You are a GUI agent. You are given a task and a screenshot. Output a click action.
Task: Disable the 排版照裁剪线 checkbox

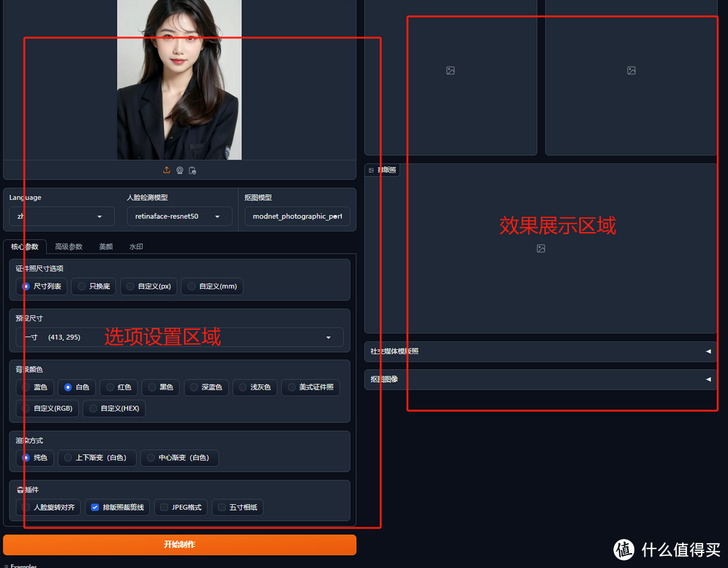pos(94,507)
